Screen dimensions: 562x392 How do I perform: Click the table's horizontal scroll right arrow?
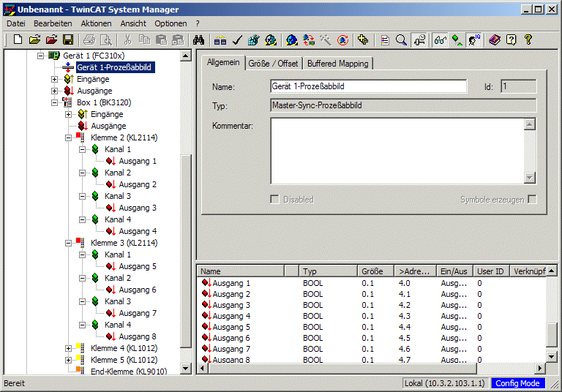coord(540,368)
